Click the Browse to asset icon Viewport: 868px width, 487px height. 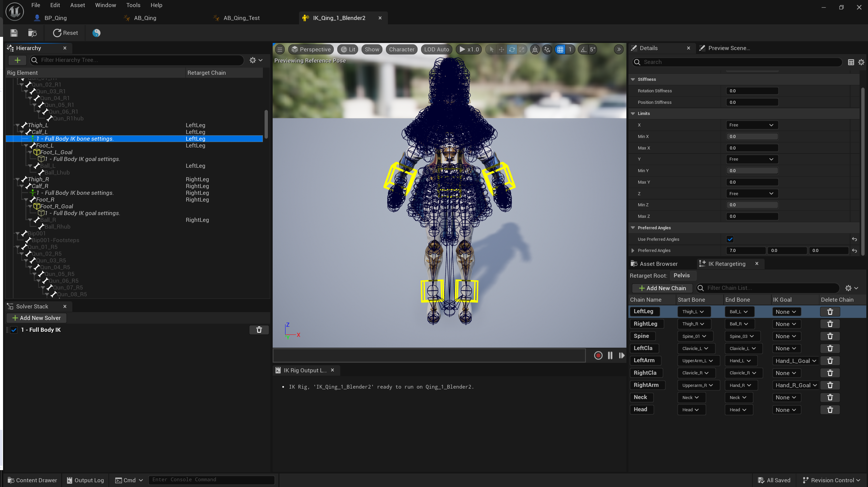click(x=32, y=33)
